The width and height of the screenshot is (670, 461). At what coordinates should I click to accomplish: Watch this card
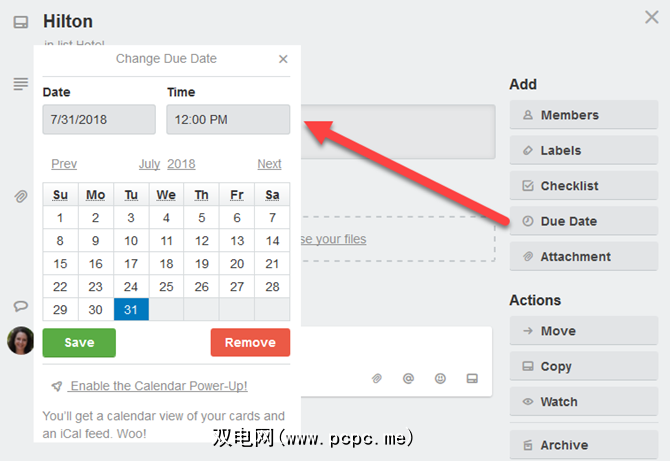[x=584, y=402]
